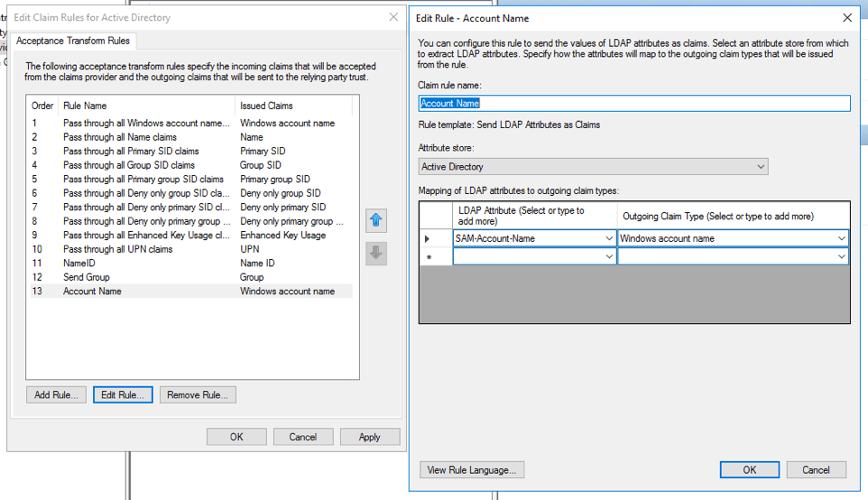Image resolution: width=868 pixels, height=500 pixels.
Task: Click into the Claim rule name field
Action: click(634, 104)
